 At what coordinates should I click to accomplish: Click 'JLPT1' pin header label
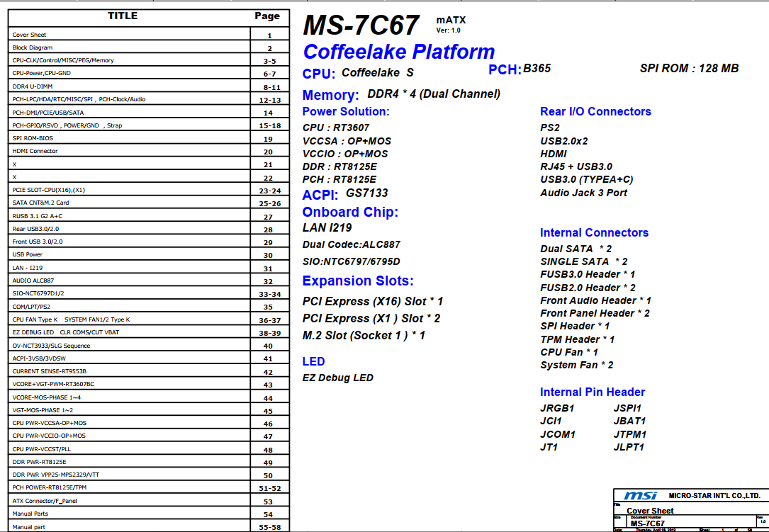[x=629, y=447]
